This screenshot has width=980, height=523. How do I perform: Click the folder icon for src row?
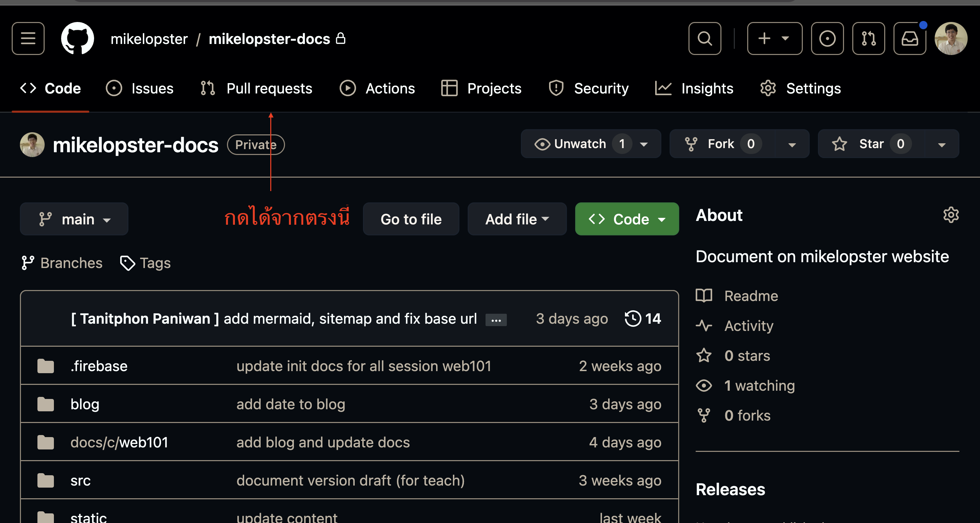(46, 480)
